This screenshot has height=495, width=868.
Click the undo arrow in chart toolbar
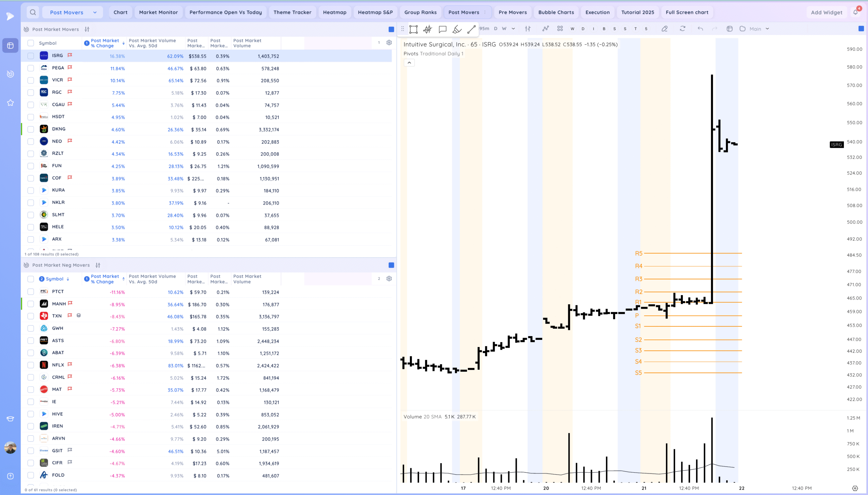coord(700,29)
